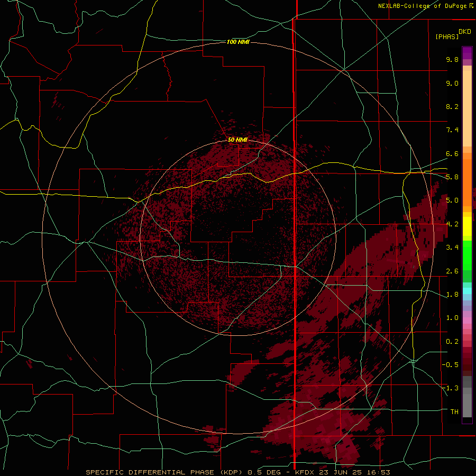Click the 1.8 value on the color scale
Image resolution: width=476 pixels, height=476 pixels.
coord(452,295)
